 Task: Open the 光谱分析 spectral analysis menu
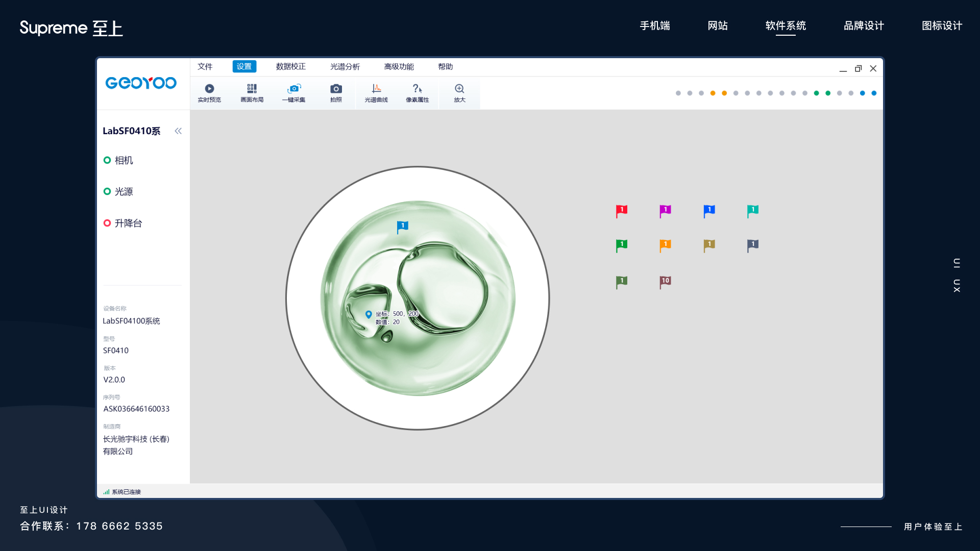[345, 67]
